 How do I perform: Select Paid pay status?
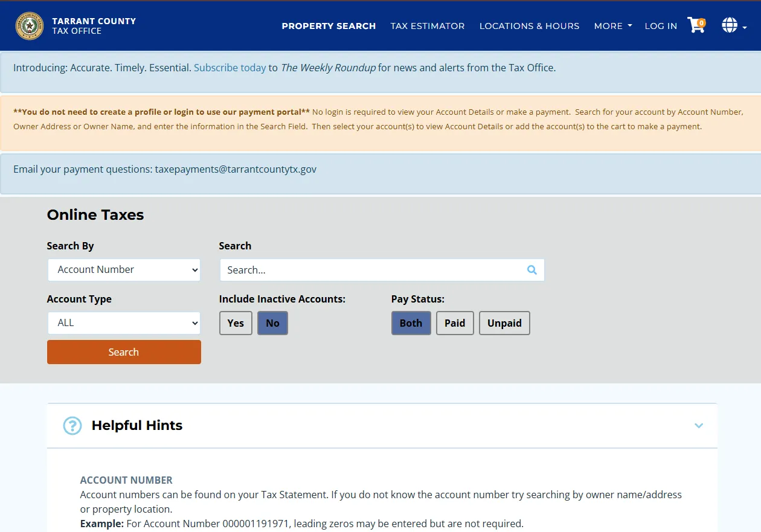click(x=455, y=323)
